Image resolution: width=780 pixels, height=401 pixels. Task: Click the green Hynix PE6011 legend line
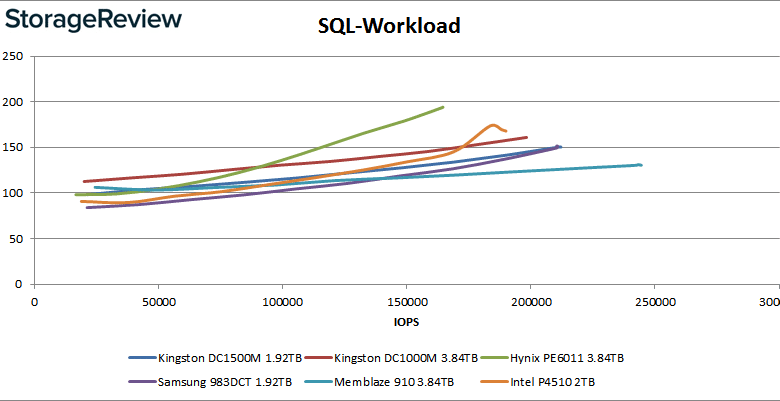493,358
